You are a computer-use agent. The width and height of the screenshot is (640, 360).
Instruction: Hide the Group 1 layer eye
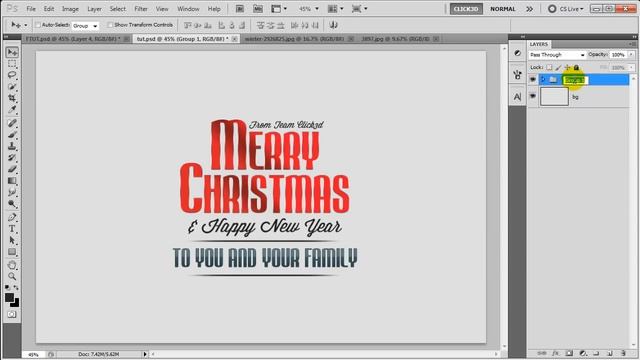(x=533, y=80)
